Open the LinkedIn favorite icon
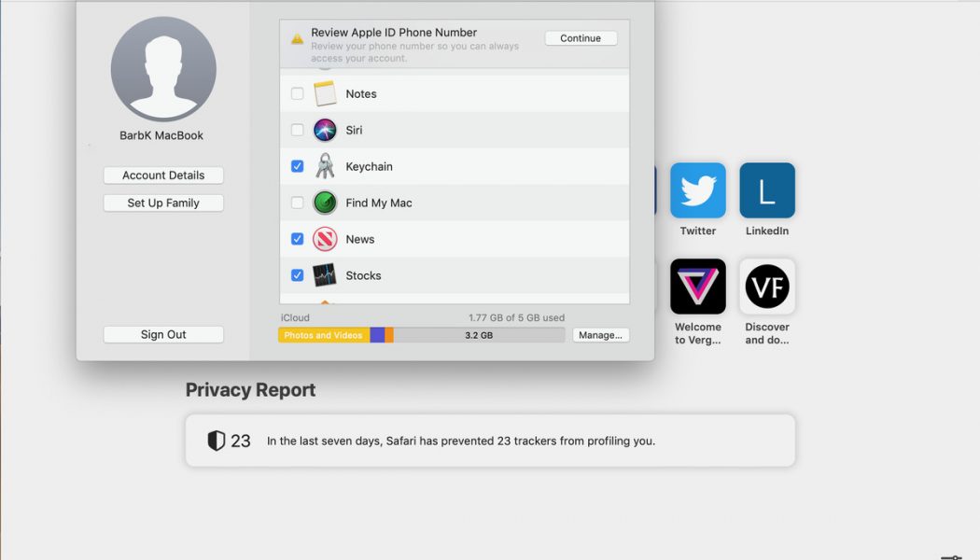Viewport: 980px width, 560px height. click(766, 191)
